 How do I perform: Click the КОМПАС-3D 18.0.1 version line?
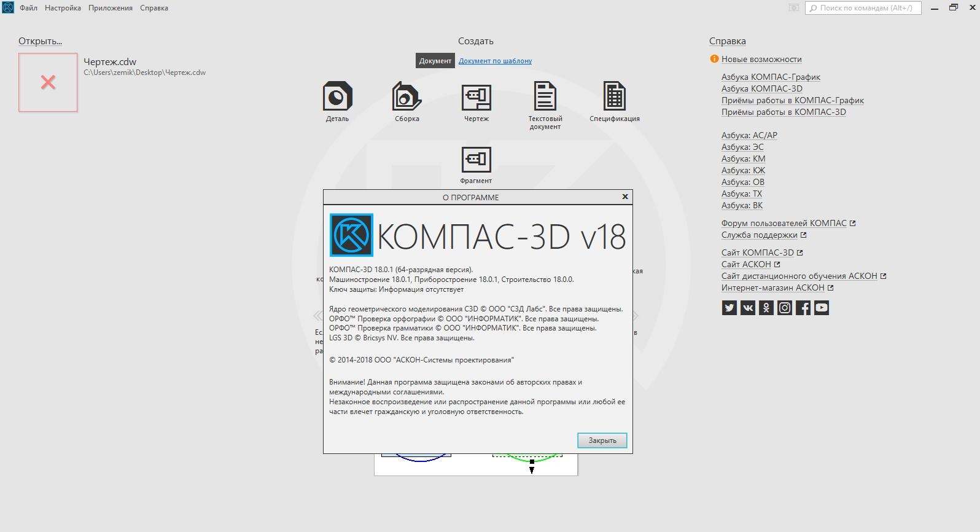401,270
